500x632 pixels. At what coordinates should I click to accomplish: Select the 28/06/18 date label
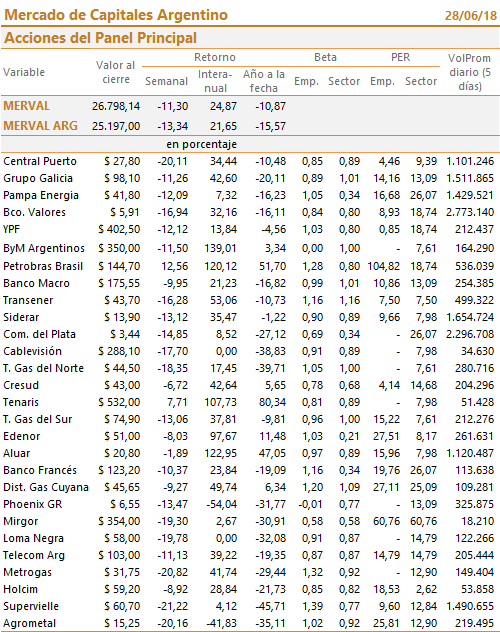(x=471, y=15)
